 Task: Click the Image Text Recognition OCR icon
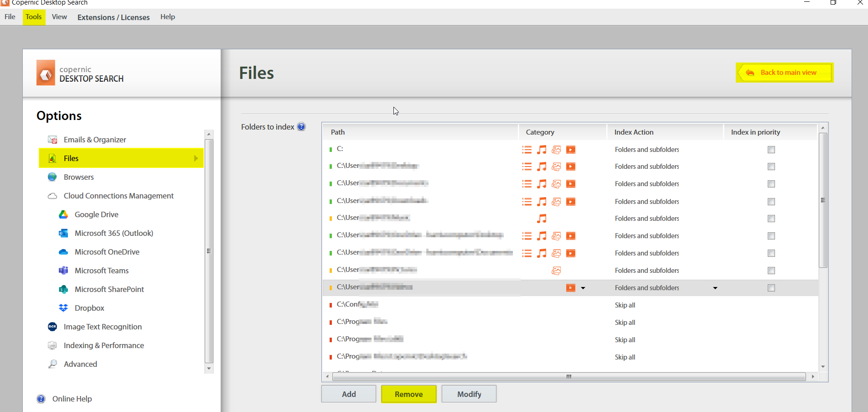[x=52, y=327]
